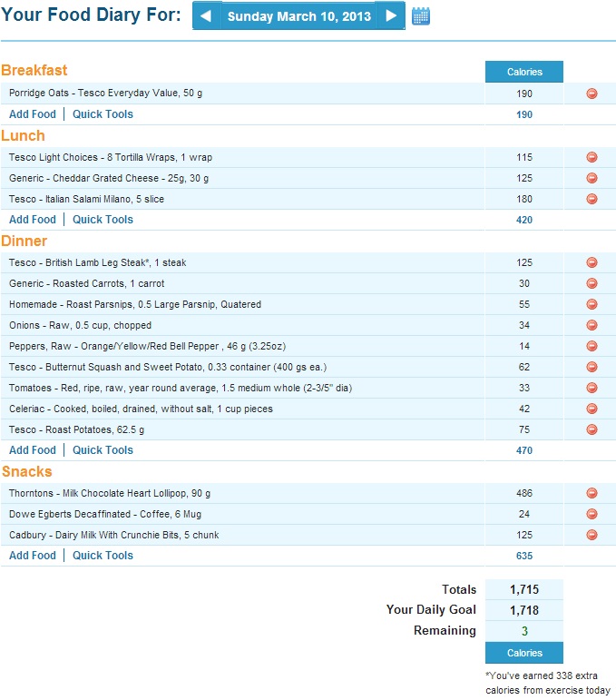Remove Dowe Egberts Coffee entry
Viewport: 616px width, 700px height.
click(x=592, y=514)
